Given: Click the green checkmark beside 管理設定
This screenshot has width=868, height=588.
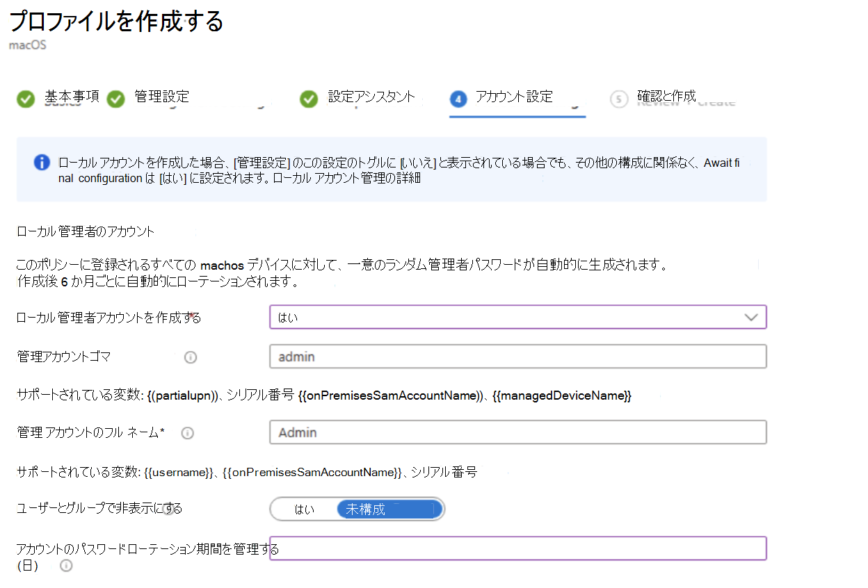Looking at the screenshot, I should pyautogui.click(x=116, y=99).
